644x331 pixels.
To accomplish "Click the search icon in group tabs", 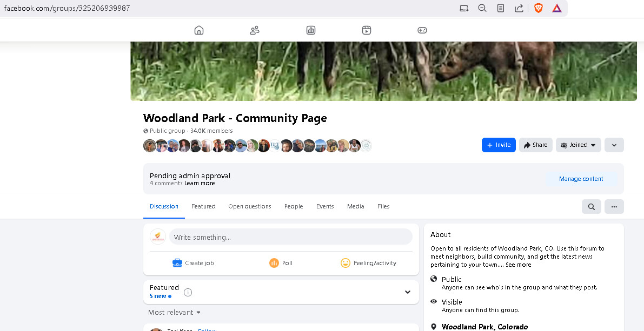I will 591,206.
